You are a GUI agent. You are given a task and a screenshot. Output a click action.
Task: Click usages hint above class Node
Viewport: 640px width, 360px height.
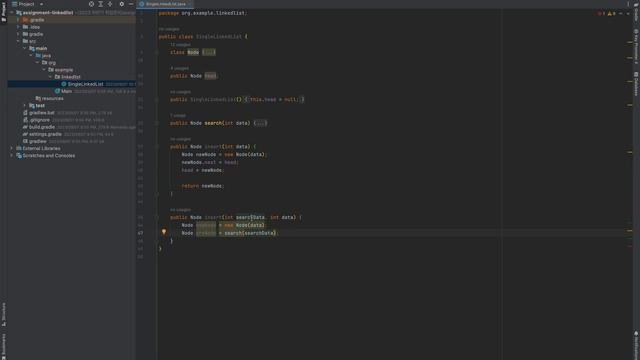(x=180, y=44)
